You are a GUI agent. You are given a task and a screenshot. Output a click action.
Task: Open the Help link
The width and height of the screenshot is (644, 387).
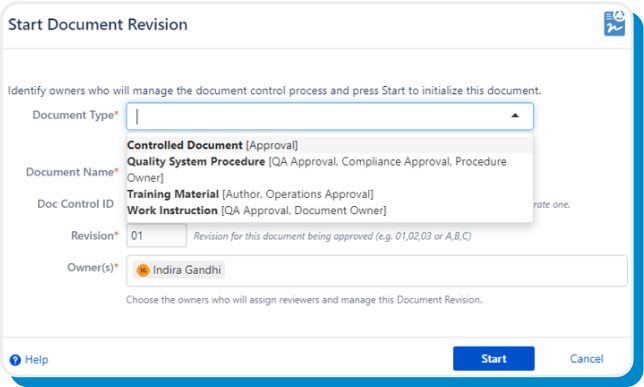point(37,359)
